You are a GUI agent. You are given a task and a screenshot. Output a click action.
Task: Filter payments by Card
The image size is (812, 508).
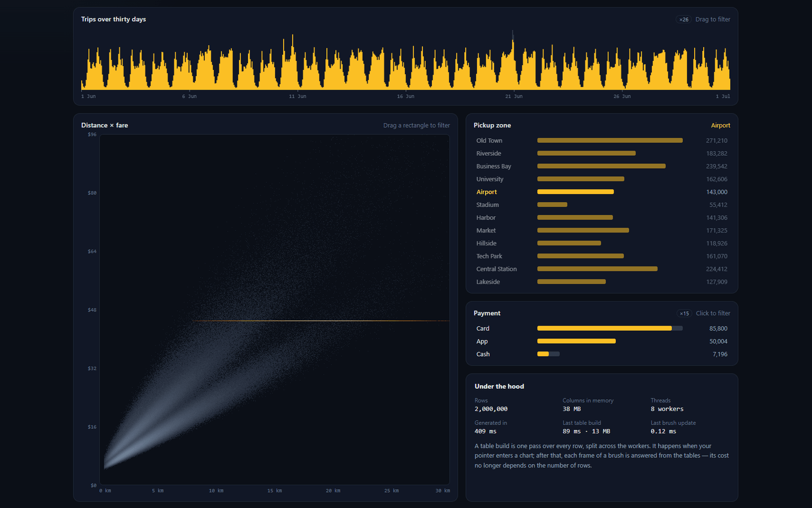pos(602,329)
